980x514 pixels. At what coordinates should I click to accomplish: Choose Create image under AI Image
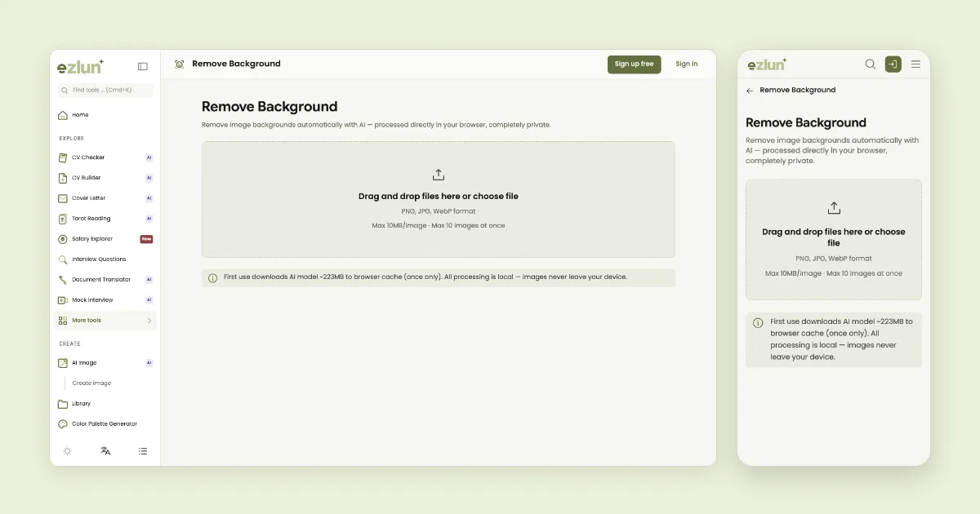91,383
